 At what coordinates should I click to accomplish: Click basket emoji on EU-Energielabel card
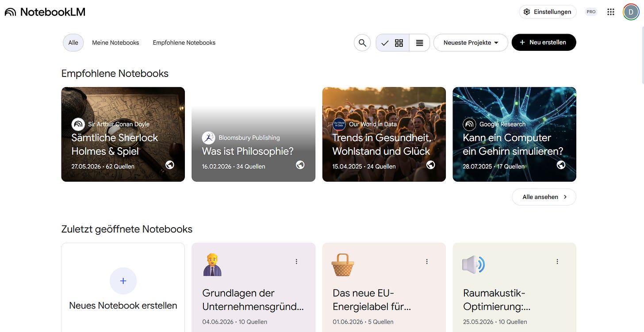(343, 265)
